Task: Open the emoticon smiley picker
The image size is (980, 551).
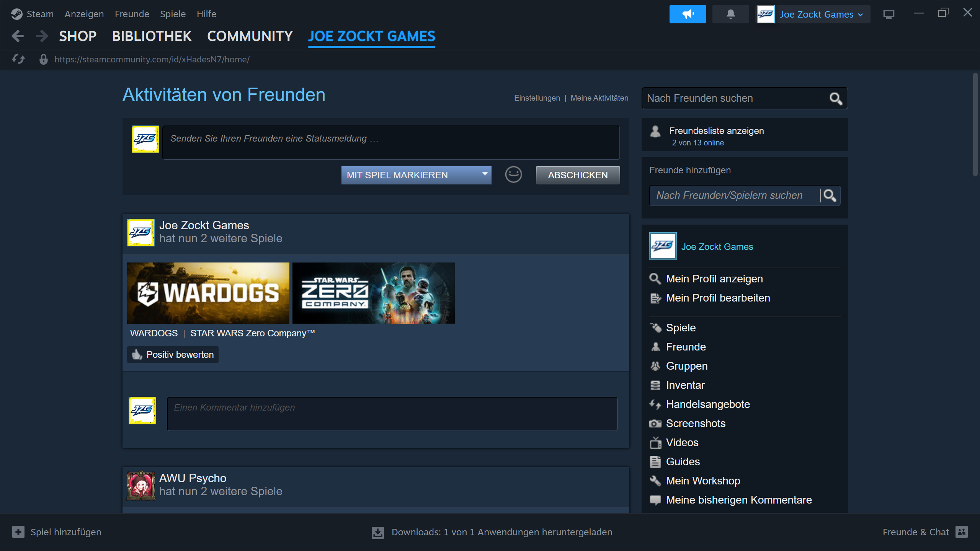Action: pyautogui.click(x=513, y=175)
